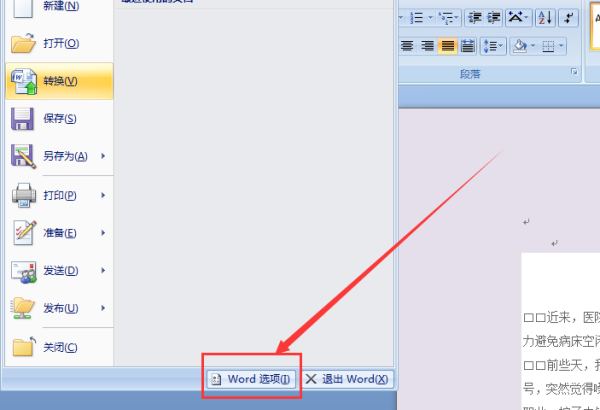Viewport: 600px width, 410px height.
Task: Click the center align icon
Action: pyautogui.click(x=407, y=46)
